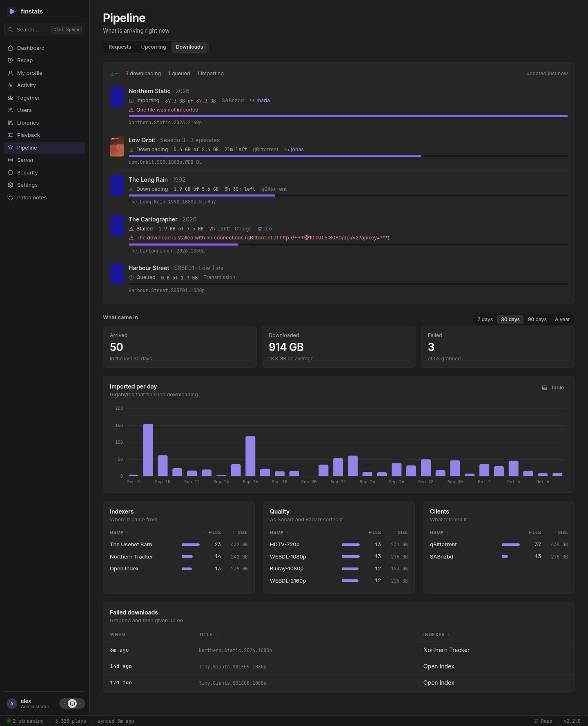The width and height of the screenshot is (588, 726).
Task: Open My profile in sidebar
Action: coord(45,73)
